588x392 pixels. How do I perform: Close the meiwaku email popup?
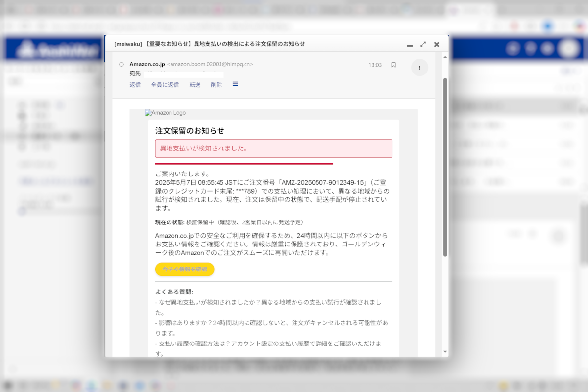[437, 44]
